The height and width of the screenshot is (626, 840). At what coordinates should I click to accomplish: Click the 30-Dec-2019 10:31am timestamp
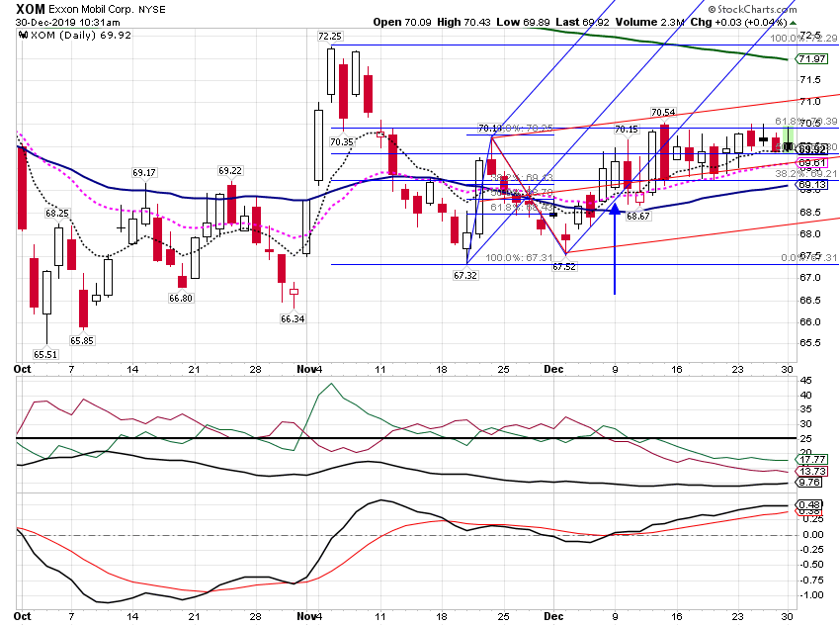[67, 23]
